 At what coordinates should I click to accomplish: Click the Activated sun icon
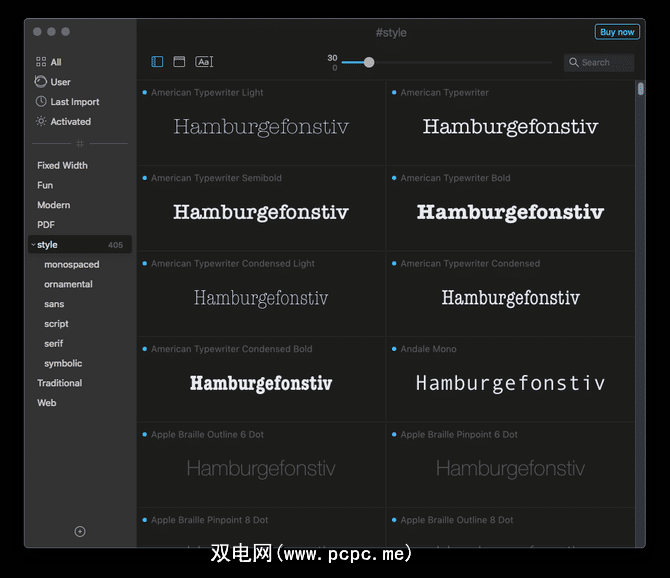[x=41, y=122]
